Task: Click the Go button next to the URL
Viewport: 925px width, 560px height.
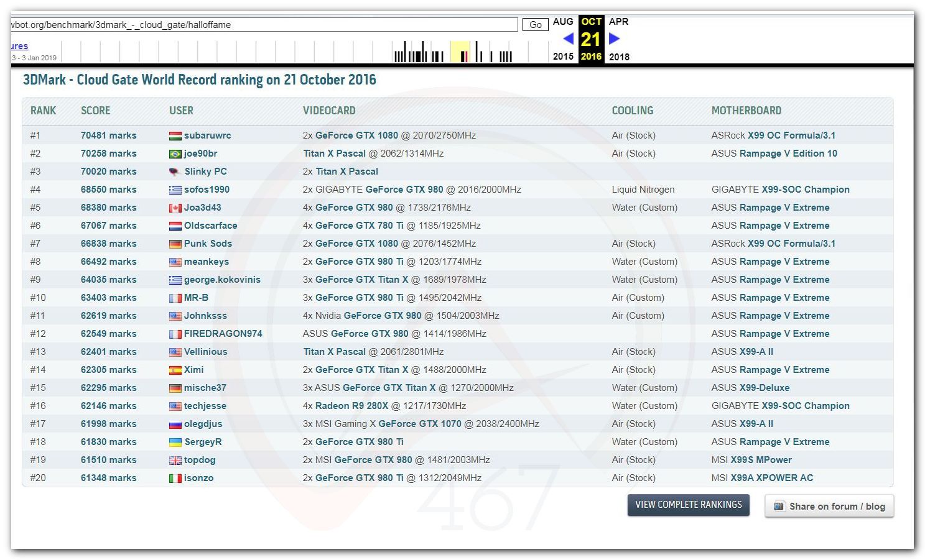Action: [x=536, y=25]
